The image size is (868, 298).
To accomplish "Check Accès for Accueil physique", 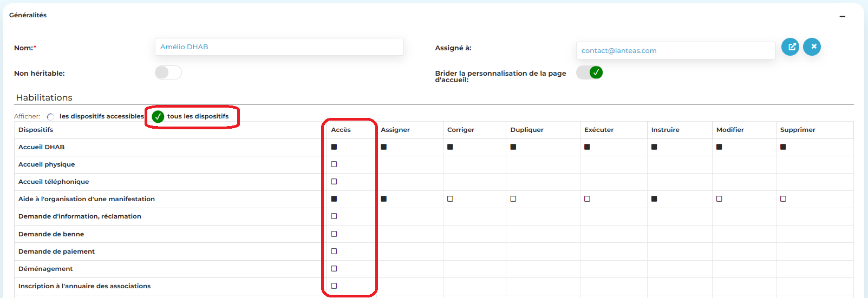I will 334,164.
